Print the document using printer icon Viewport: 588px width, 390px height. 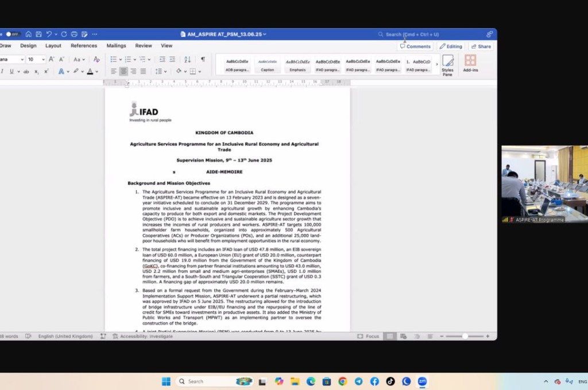pos(74,34)
